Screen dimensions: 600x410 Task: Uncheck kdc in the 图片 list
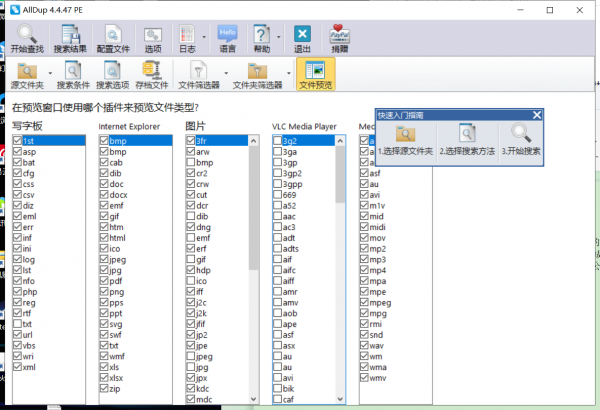pos(191,388)
